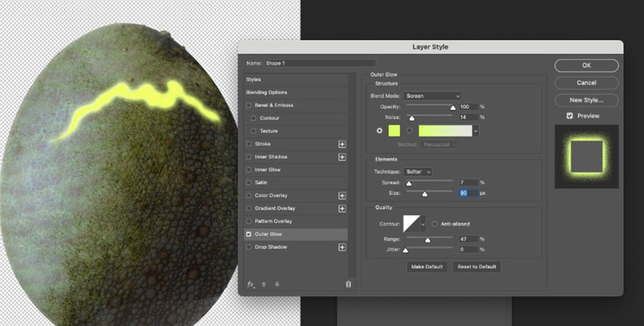The height and width of the screenshot is (326, 644).
Task: Add another Inner Shadow with plus icon
Action: point(342,157)
